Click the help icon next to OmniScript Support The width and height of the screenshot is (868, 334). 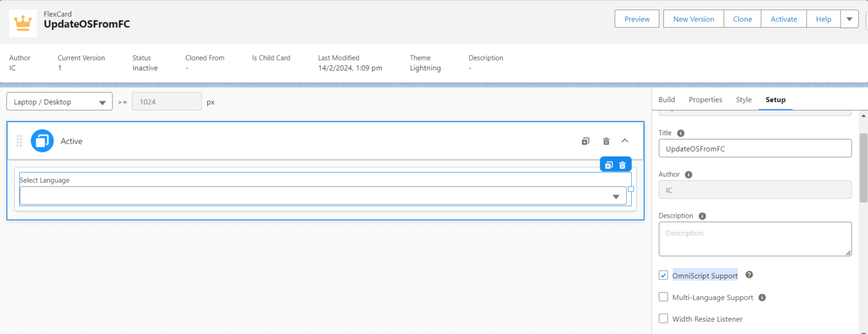pos(749,275)
